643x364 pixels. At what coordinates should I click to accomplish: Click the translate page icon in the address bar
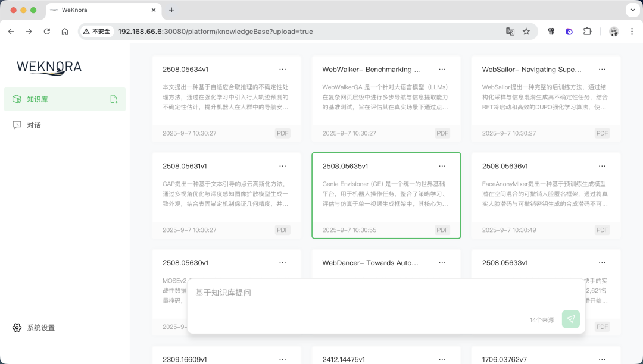(510, 32)
